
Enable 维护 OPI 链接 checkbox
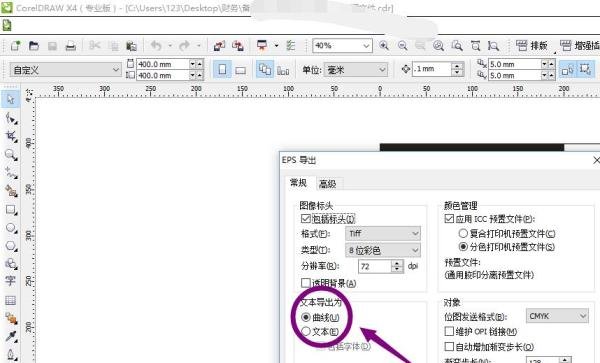pyautogui.click(x=449, y=331)
